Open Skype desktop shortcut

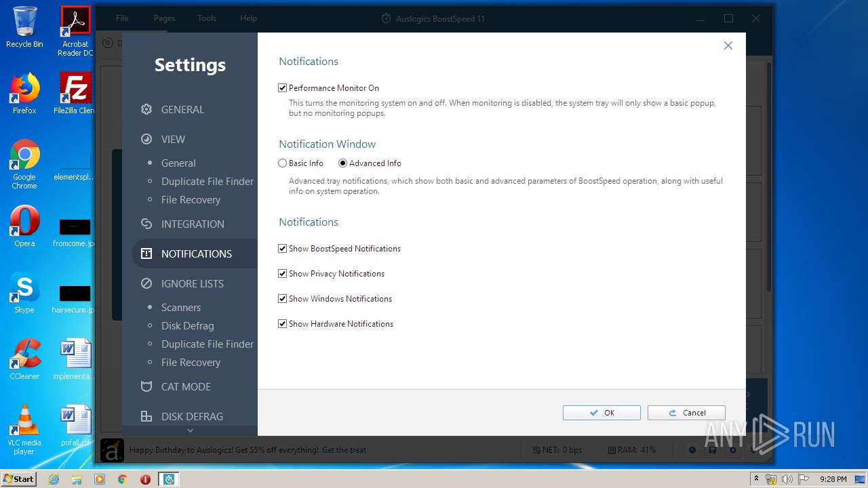click(24, 293)
